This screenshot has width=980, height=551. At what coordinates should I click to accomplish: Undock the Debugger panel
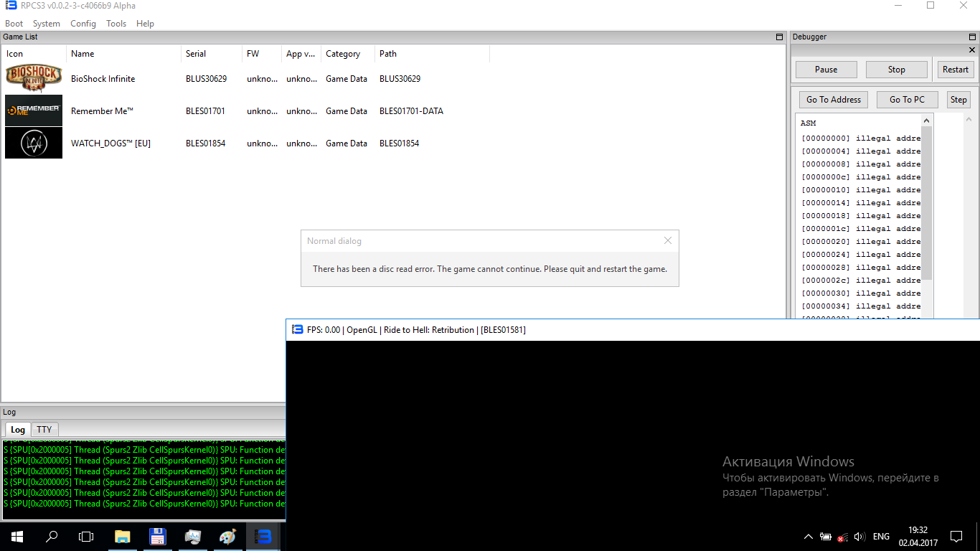point(972,37)
